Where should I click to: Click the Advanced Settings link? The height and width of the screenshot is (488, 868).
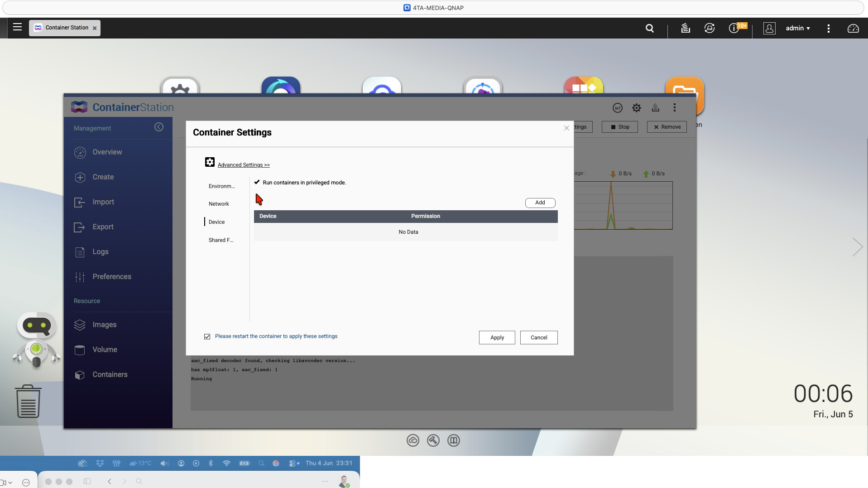coord(244,165)
